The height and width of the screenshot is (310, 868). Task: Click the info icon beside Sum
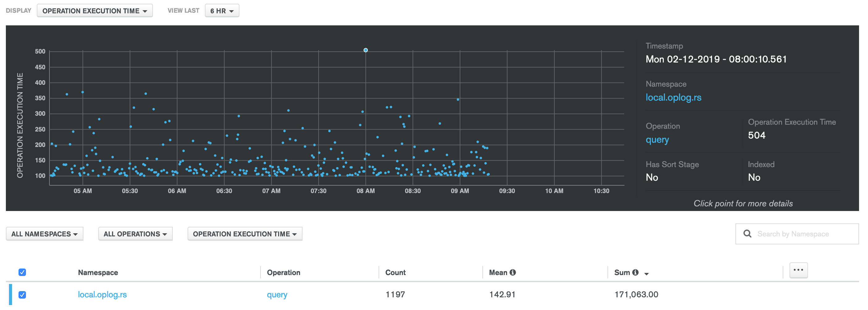636,272
